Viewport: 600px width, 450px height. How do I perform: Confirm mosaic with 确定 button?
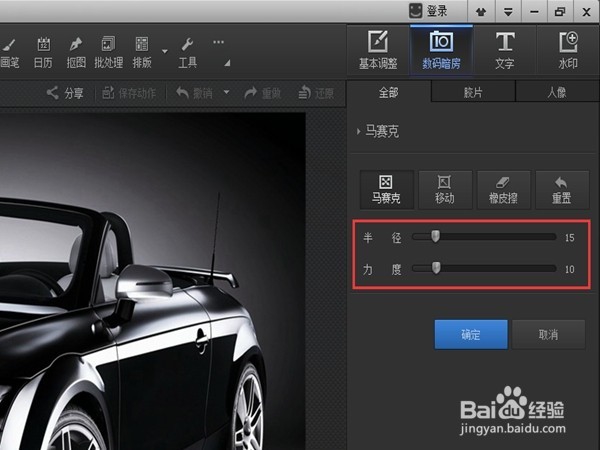(471, 335)
